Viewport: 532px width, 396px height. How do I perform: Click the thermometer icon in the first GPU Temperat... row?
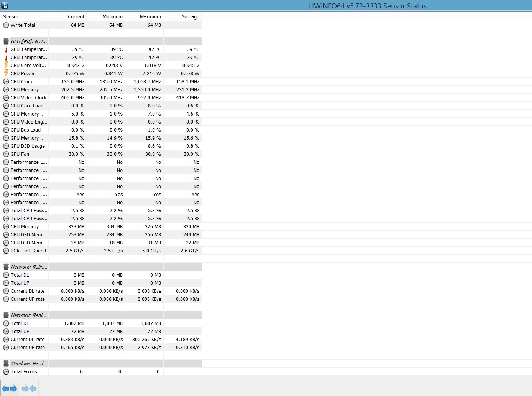[6, 49]
